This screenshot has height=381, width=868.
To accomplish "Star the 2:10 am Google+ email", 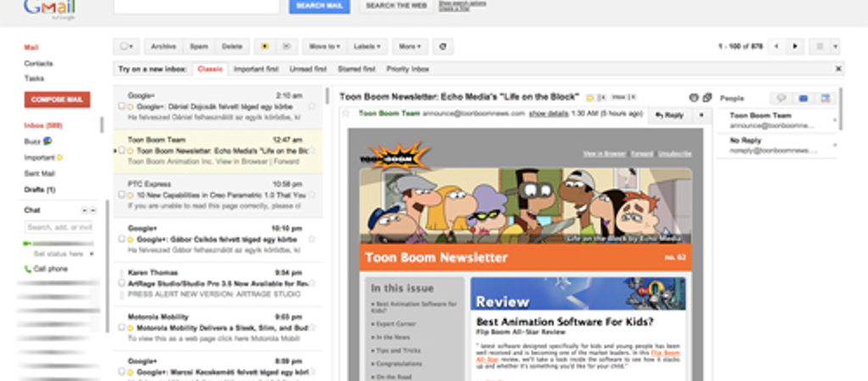I will coord(312,106).
